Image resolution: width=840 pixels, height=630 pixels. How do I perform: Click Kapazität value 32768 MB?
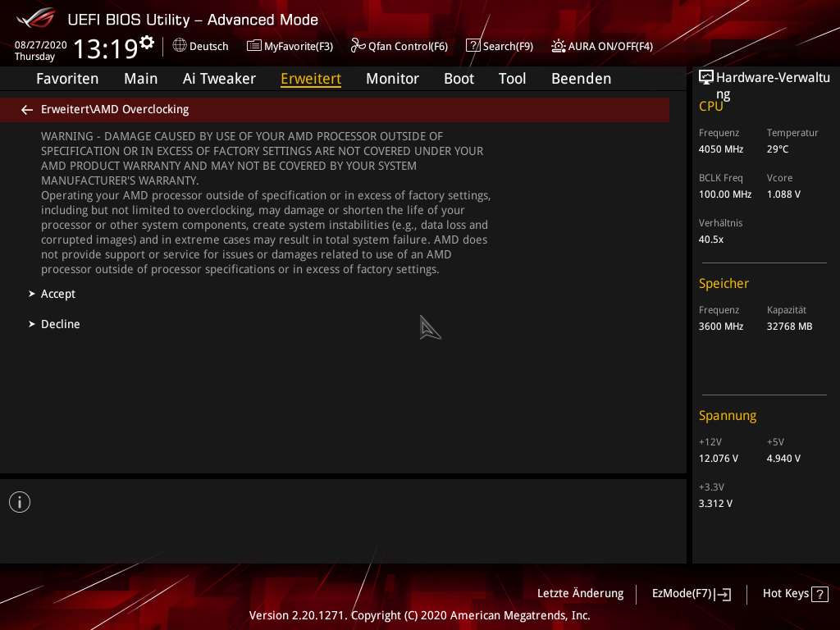point(789,326)
